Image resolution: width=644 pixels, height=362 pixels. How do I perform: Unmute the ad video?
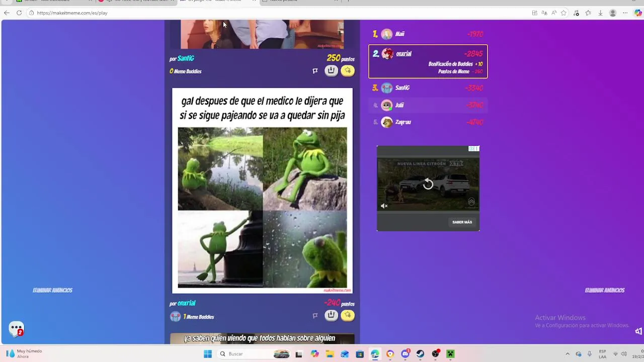(384, 206)
